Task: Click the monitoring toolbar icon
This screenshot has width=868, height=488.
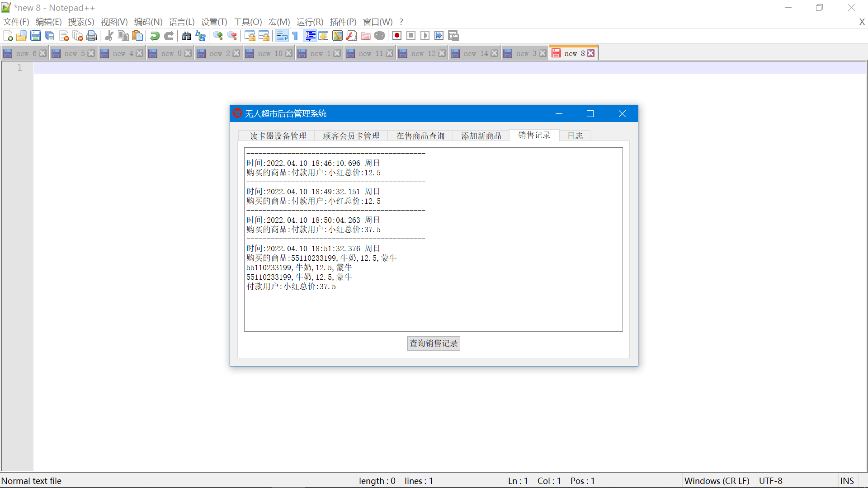Action: click(380, 36)
